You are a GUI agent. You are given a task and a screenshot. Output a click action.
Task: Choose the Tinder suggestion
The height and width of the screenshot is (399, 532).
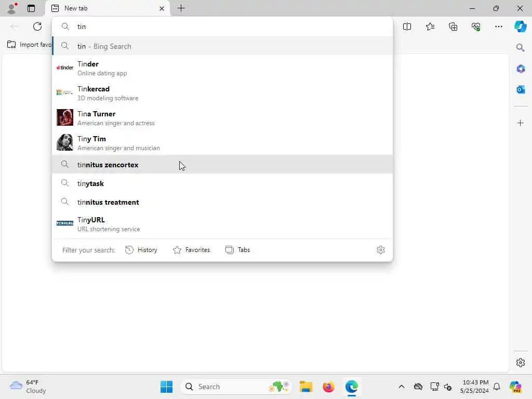tap(222, 68)
